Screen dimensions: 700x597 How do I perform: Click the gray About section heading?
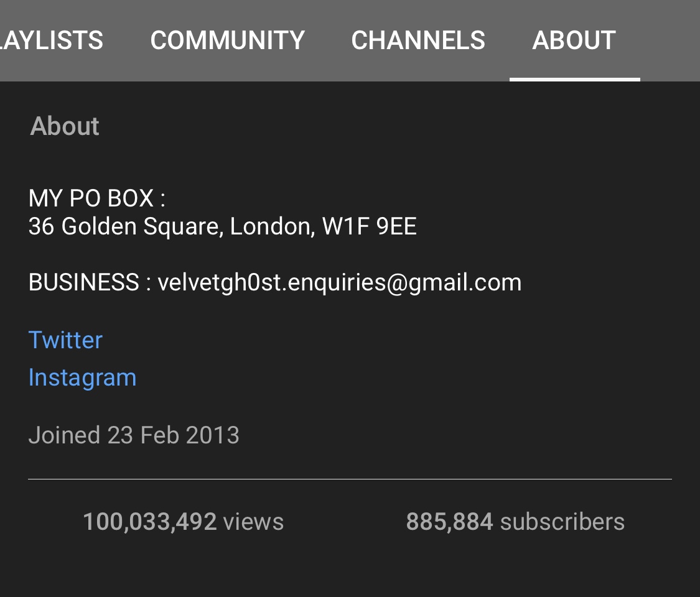tap(65, 126)
